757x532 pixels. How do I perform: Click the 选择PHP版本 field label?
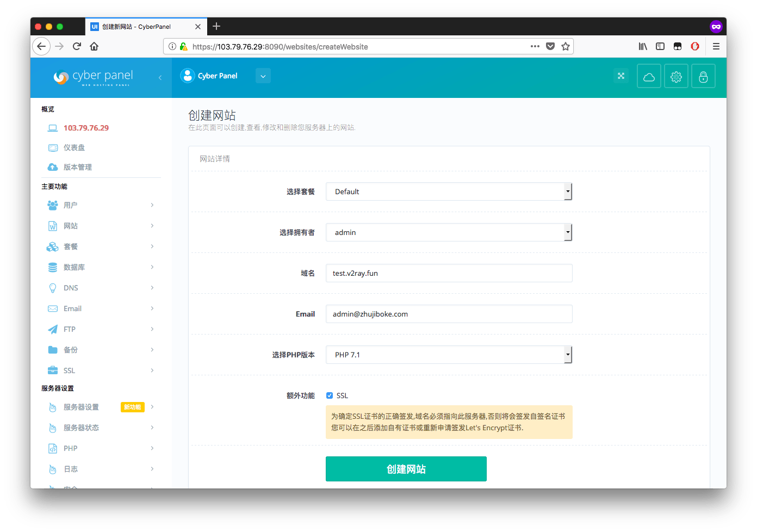pyautogui.click(x=294, y=355)
